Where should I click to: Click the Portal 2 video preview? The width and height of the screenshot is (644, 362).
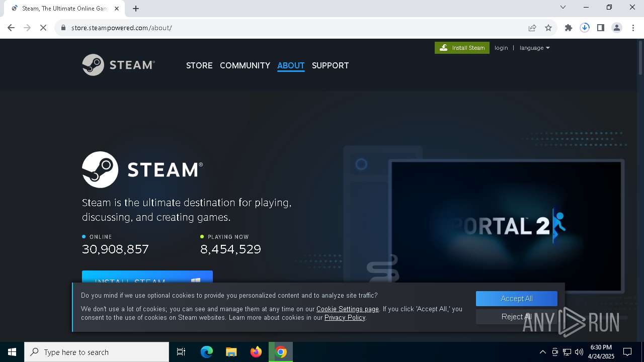506,226
